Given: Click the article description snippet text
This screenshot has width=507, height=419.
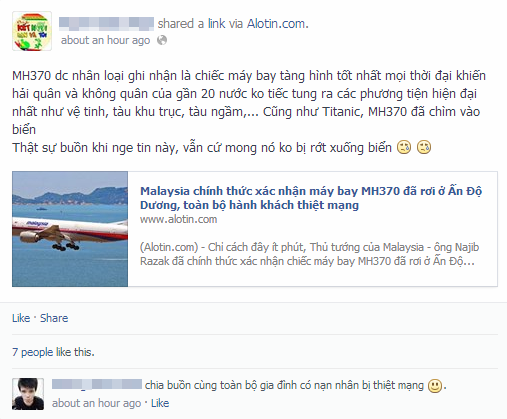Looking at the screenshot, I should 309,254.
